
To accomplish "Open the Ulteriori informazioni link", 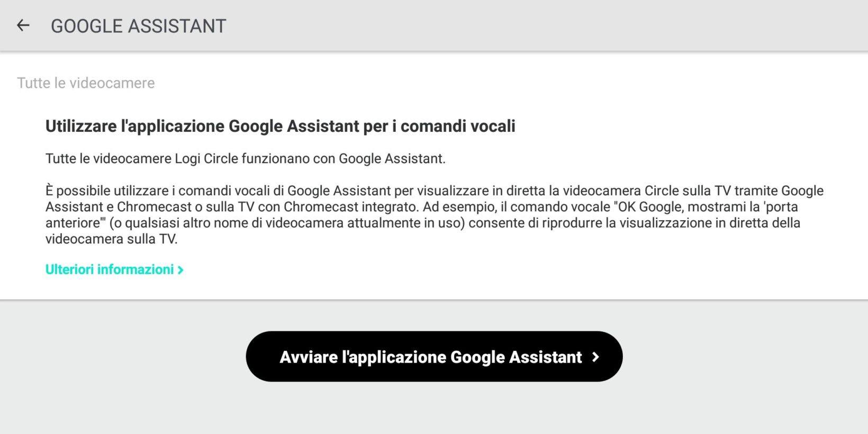I will point(110,269).
